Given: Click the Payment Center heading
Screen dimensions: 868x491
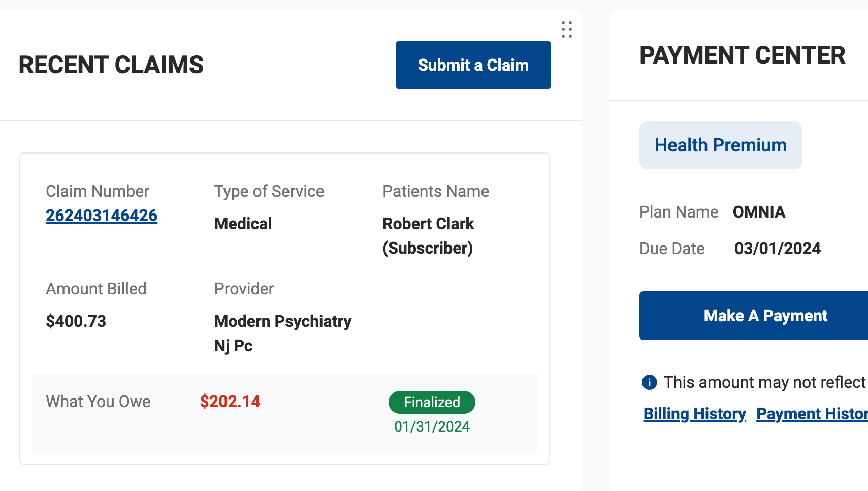Looking at the screenshot, I should click(x=742, y=55).
